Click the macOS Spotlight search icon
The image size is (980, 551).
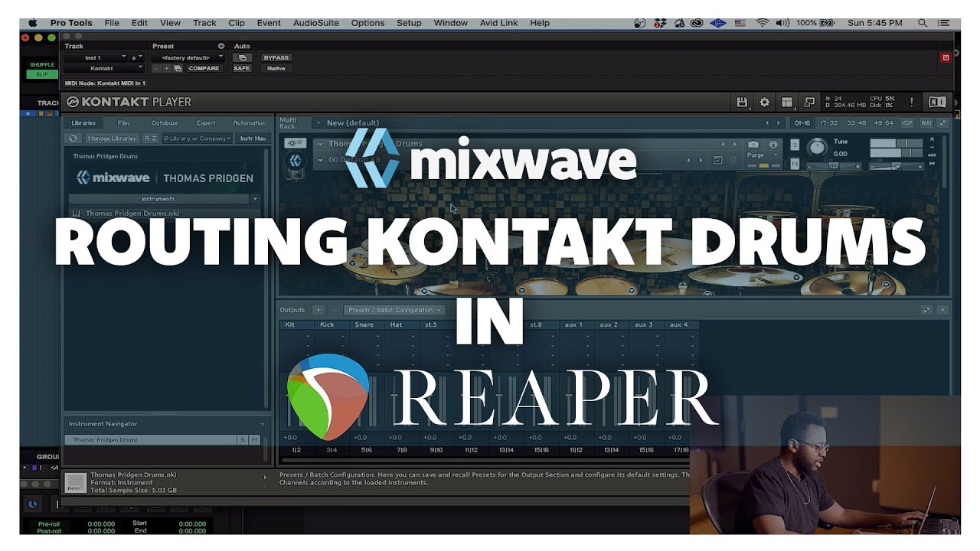click(923, 23)
